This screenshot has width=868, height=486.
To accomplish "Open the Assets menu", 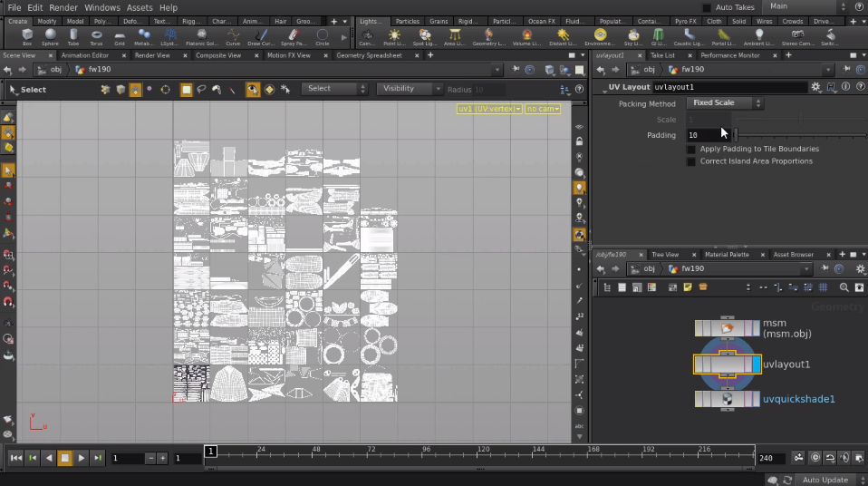I will point(140,8).
